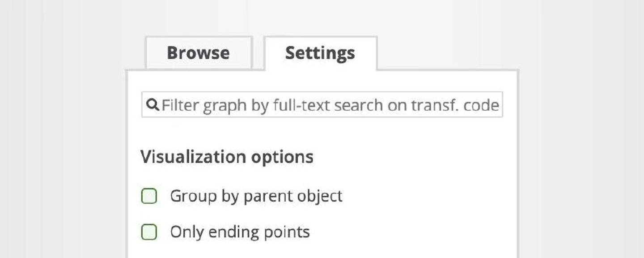Click the 'Group by parent object' label text
Image resolution: width=644 pixels, height=258 pixels.
[256, 196]
